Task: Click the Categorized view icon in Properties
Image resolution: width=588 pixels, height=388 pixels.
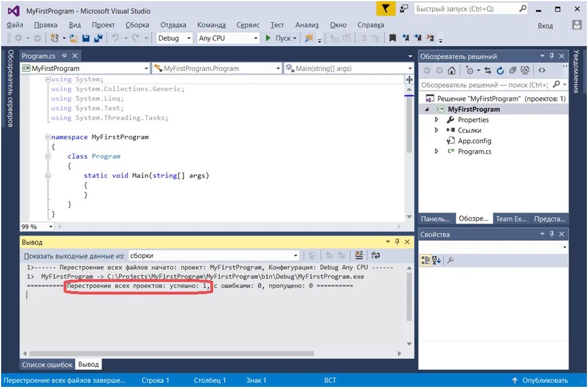Action: 425,260
